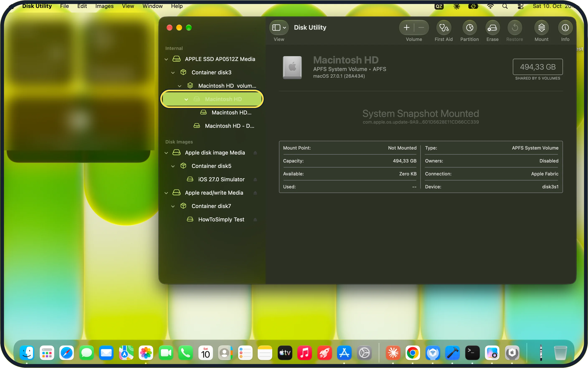The width and height of the screenshot is (588, 368).
Task: Collapse Container disk7 chevron
Action: point(173,206)
